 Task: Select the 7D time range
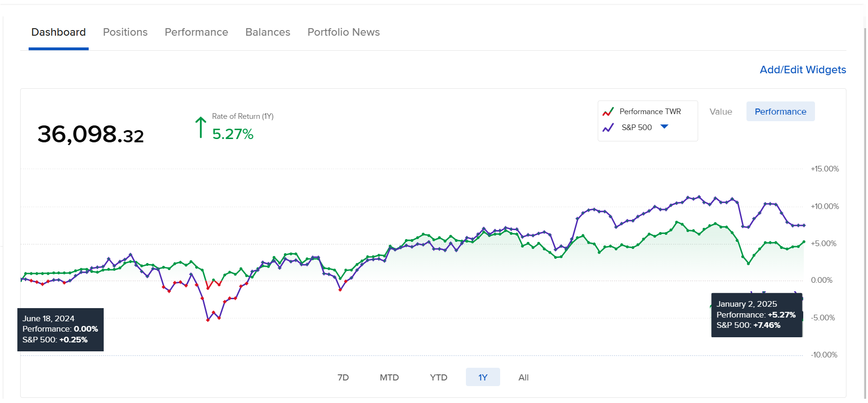[343, 378]
